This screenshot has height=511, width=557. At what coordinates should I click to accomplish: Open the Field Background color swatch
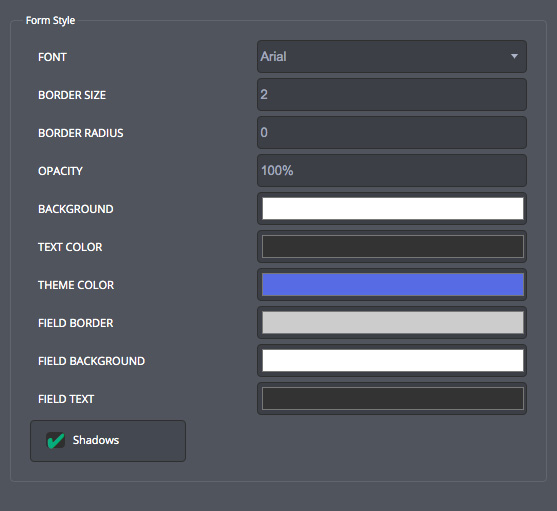coord(393,360)
